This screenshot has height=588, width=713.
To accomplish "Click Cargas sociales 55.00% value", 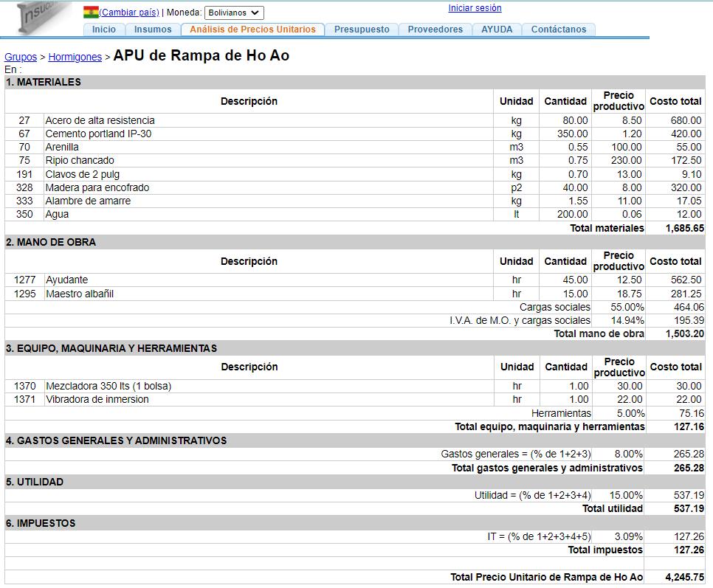I will pos(627,307).
